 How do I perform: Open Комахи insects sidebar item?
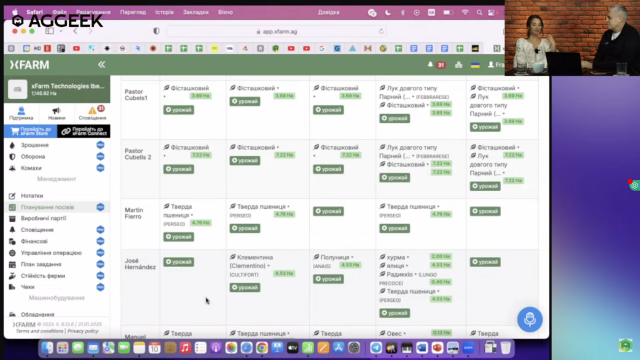[31, 168]
